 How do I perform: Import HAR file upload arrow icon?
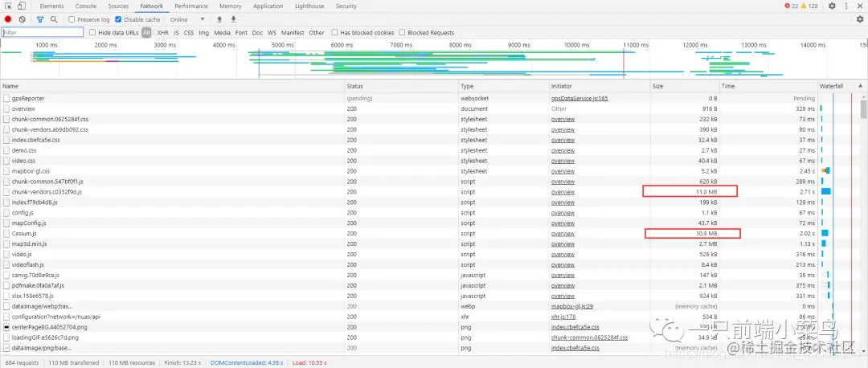click(x=219, y=19)
